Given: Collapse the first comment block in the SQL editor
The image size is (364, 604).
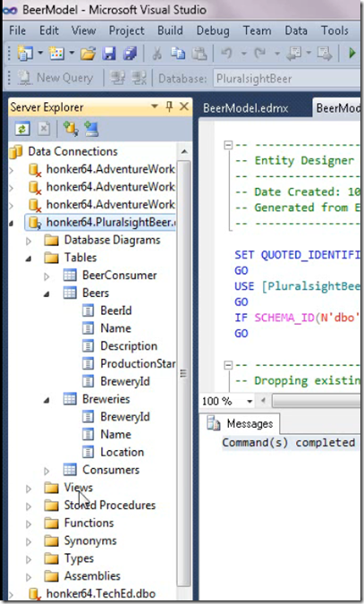Looking at the screenshot, I should (228, 145).
